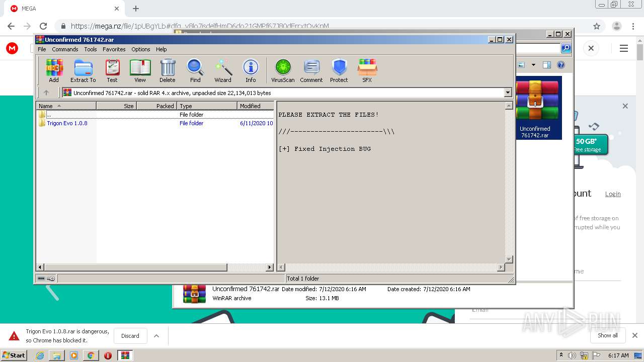644x362 pixels.
Task: Open Opera taskbar icon
Action: (x=108, y=355)
